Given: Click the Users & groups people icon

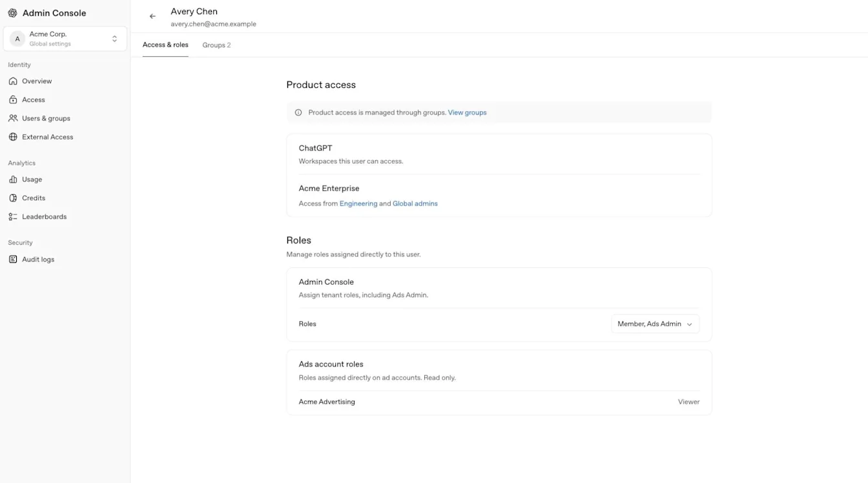Looking at the screenshot, I should [13, 119].
